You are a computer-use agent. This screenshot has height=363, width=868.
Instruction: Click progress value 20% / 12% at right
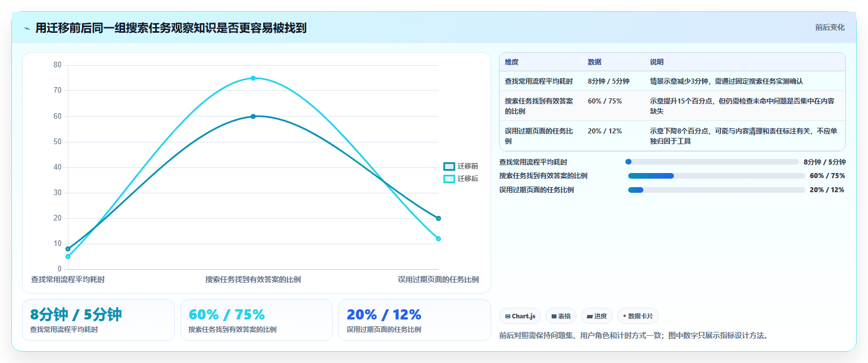click(827, 190)
